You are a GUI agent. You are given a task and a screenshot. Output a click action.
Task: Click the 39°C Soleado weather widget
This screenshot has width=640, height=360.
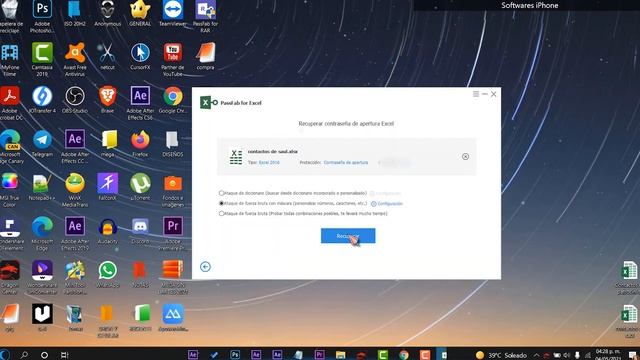click(x=502, y=355)
